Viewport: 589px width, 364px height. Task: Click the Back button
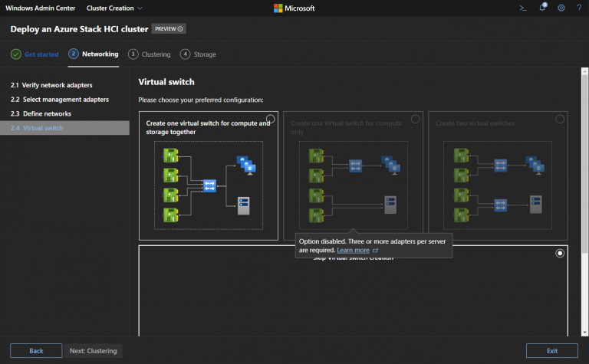[x=36, y=351]
